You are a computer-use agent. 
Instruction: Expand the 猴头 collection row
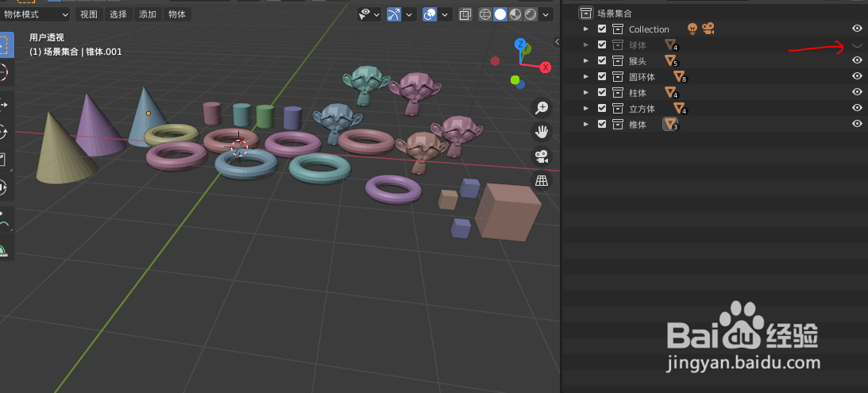(x=586, y=61)
